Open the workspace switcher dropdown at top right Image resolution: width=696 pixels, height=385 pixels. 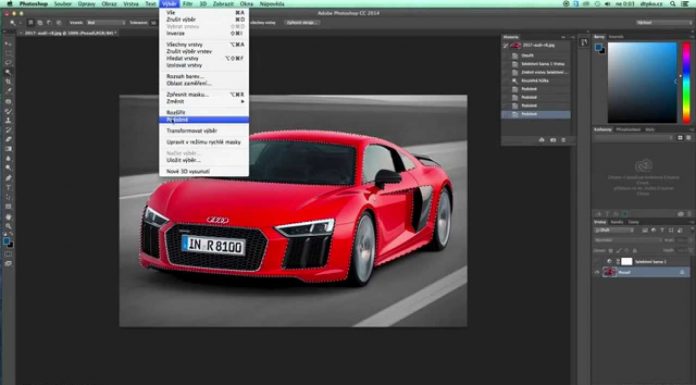pos(664,22)
